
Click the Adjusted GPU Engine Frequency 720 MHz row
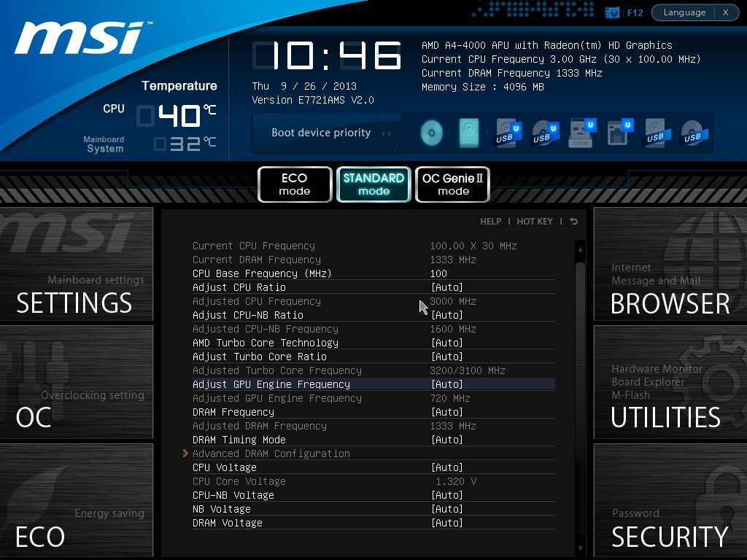tap(373, 398)
